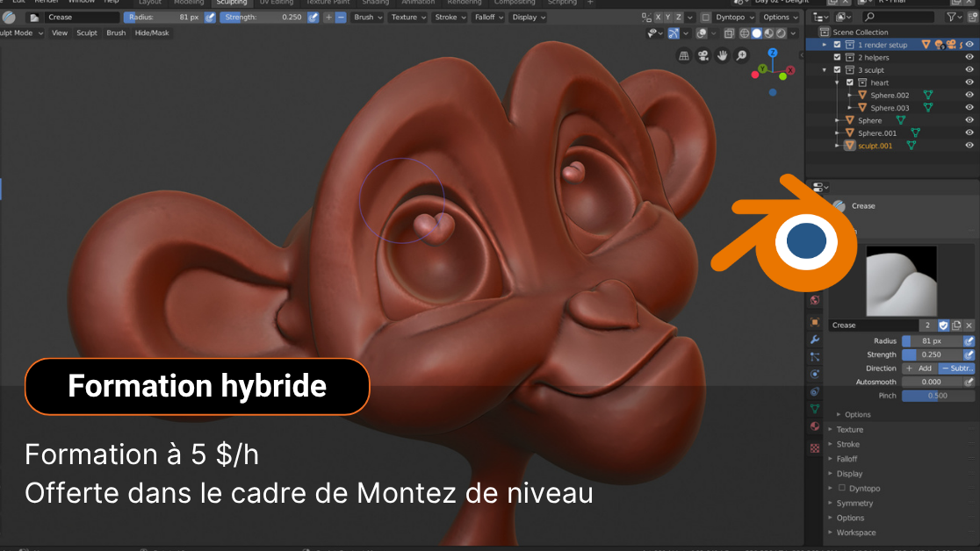Image resolution: width=980 pixels, height=551 pixels.
Task: Click the grid perspective toggle icon in viewport
Action: [x=684, y=55]
